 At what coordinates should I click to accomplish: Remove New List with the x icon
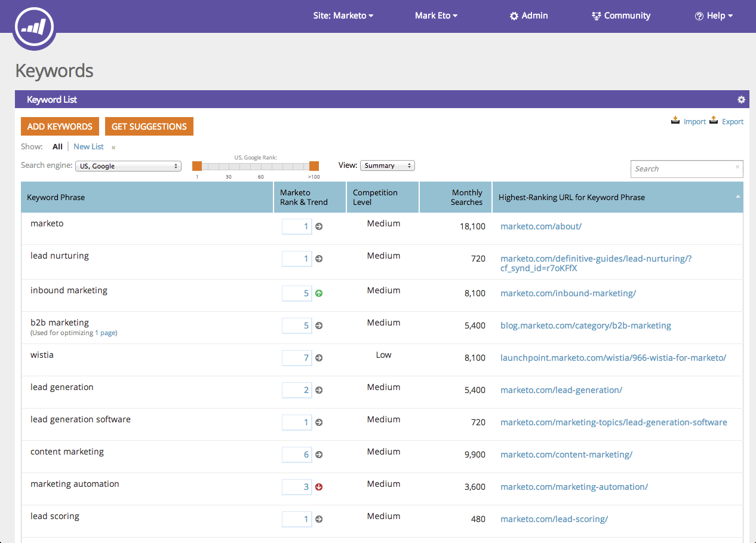click(x=113, y=148)
